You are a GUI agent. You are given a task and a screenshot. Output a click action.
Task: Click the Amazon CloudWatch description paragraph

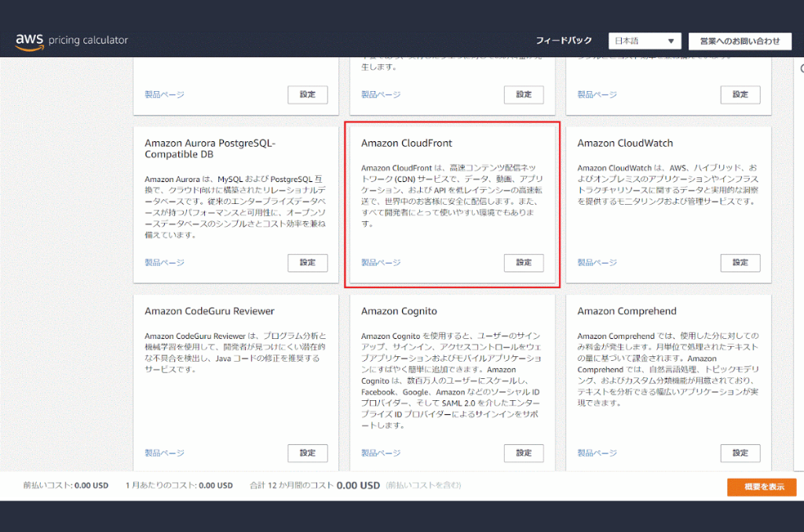point(667,184)
